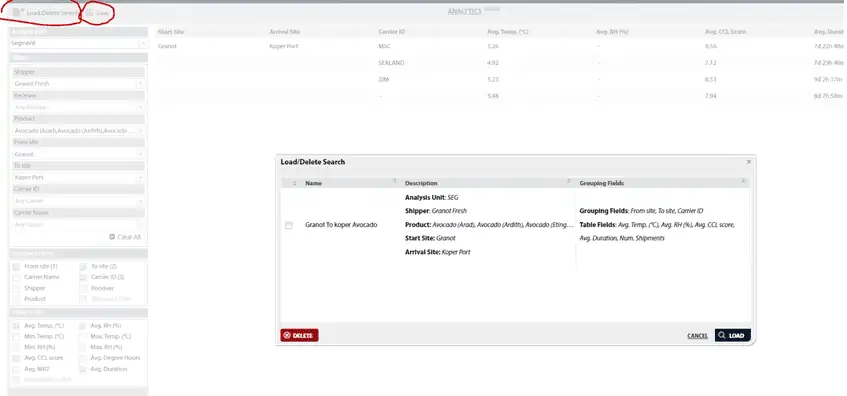This screenshot has width=847, height=396.
Task: Expand the Shipper Granot Fresh dropdown
Action: point(78,84)
